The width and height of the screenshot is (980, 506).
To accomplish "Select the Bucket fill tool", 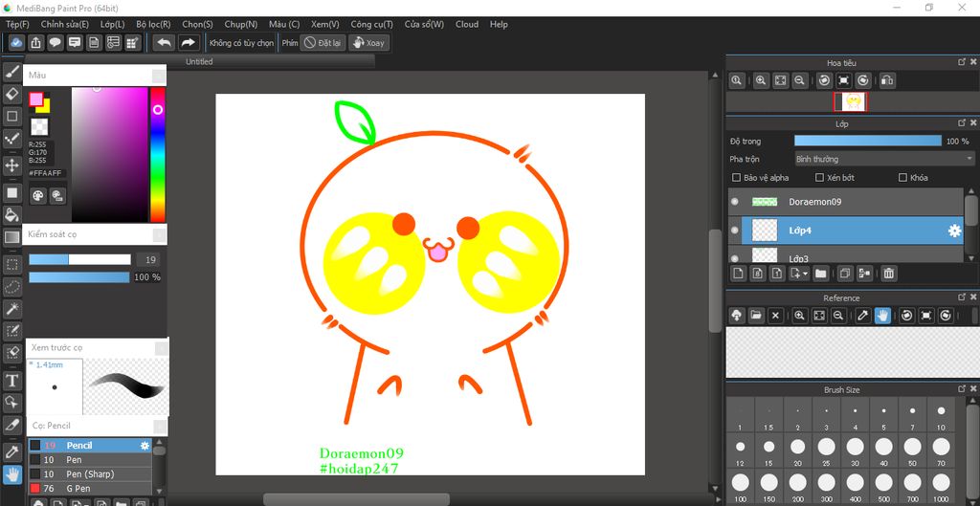I will point(12,214).
